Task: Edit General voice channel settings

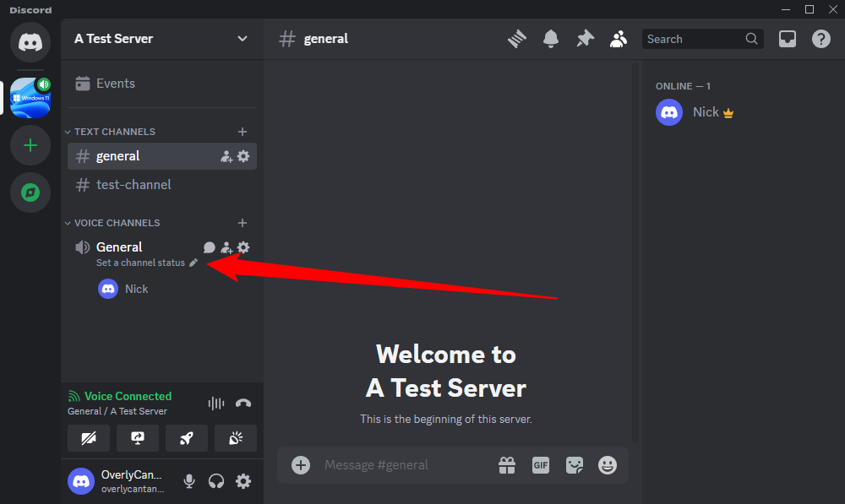Action: pos(243,247)
